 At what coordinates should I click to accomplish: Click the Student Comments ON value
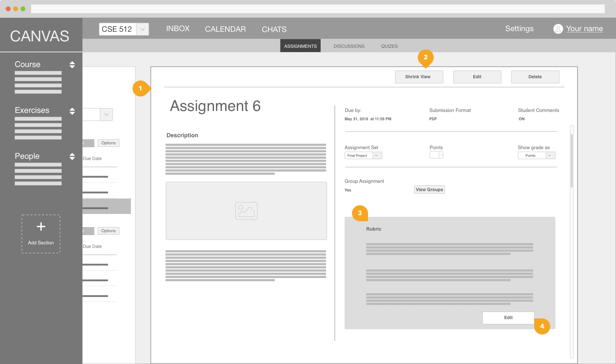tap(521, 119)
